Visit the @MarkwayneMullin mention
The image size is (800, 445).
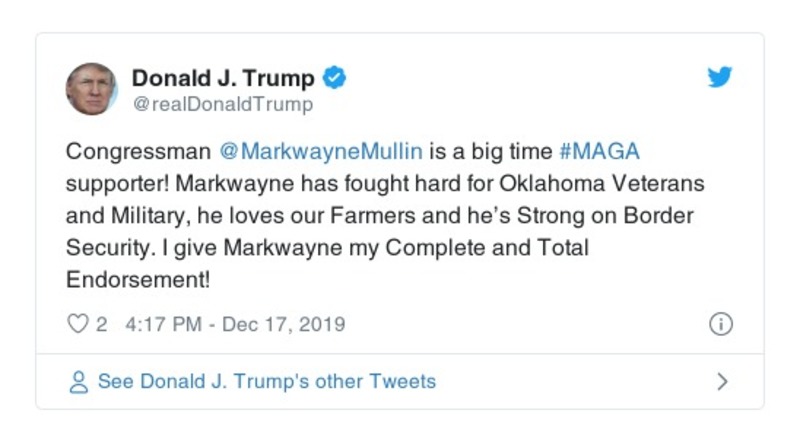tap(321, 152)
